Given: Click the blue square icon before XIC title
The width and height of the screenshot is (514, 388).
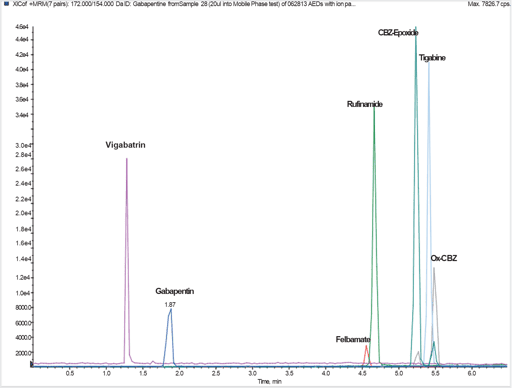Looking at the screenshot, I should 6,4.
